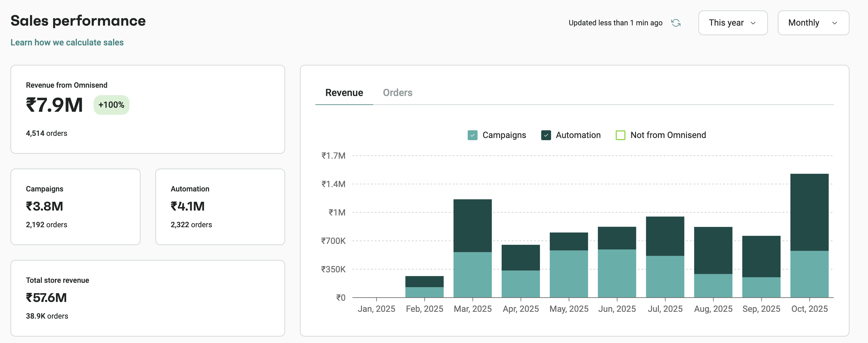Click the Revenue from Omnisend card
This screenshot has height=343, width=868.
148,109
